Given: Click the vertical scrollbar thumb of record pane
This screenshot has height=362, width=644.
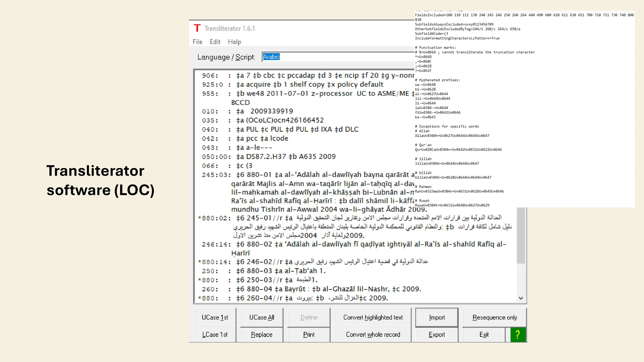Looking at the screenshot, I should tap(521, 235).
